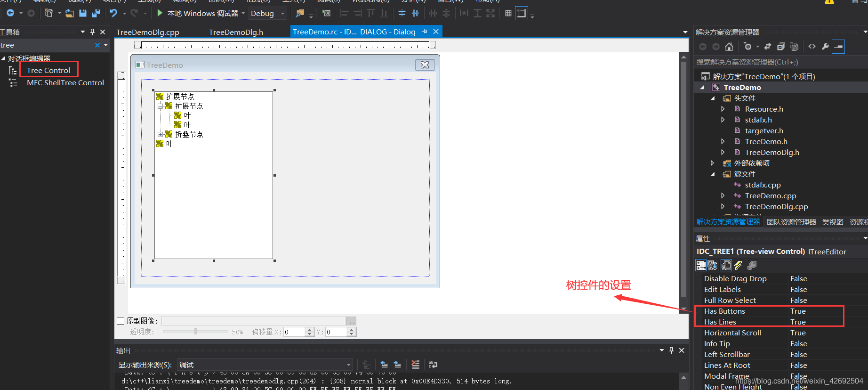Go to next output message icon

(x=397, y=365)
